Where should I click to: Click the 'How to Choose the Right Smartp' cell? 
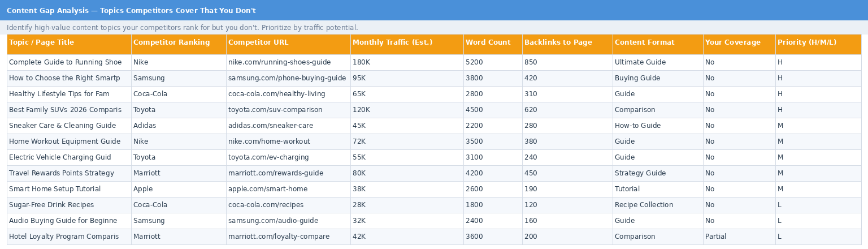coord(69,78)
